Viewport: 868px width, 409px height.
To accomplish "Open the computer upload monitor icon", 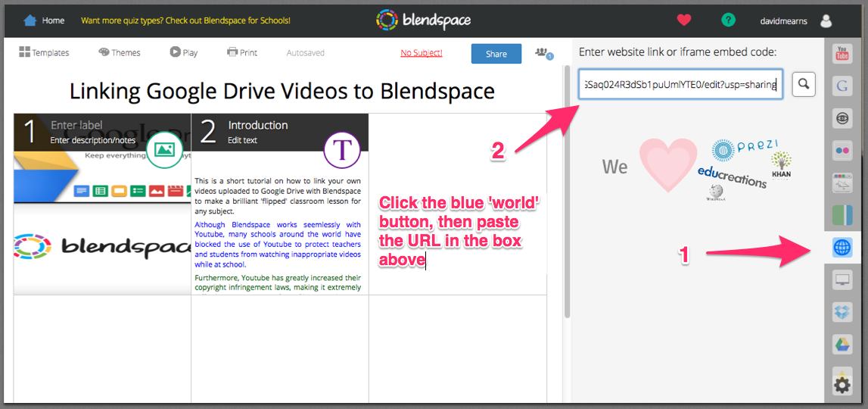I will click(x=842, y=280).
